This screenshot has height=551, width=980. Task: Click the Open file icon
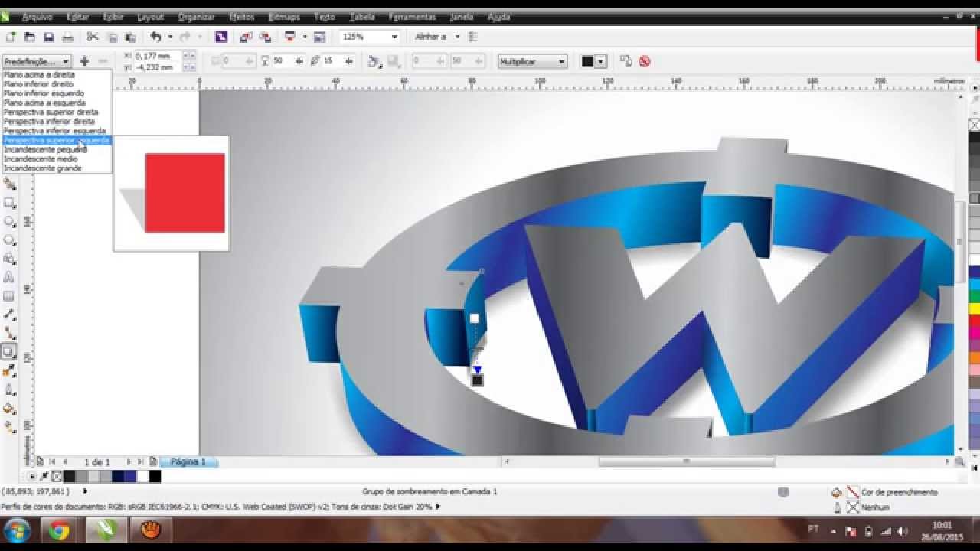[30, 37]
